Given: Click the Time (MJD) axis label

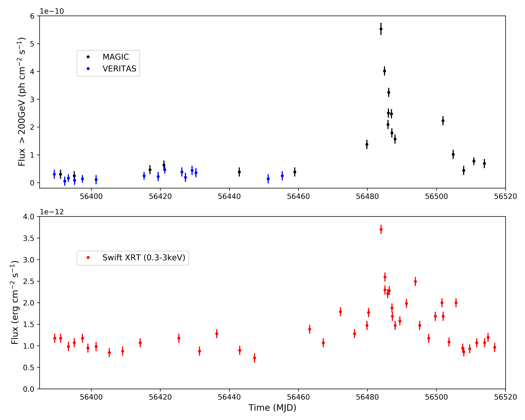Looking at the screenshot, I should 272,408.
